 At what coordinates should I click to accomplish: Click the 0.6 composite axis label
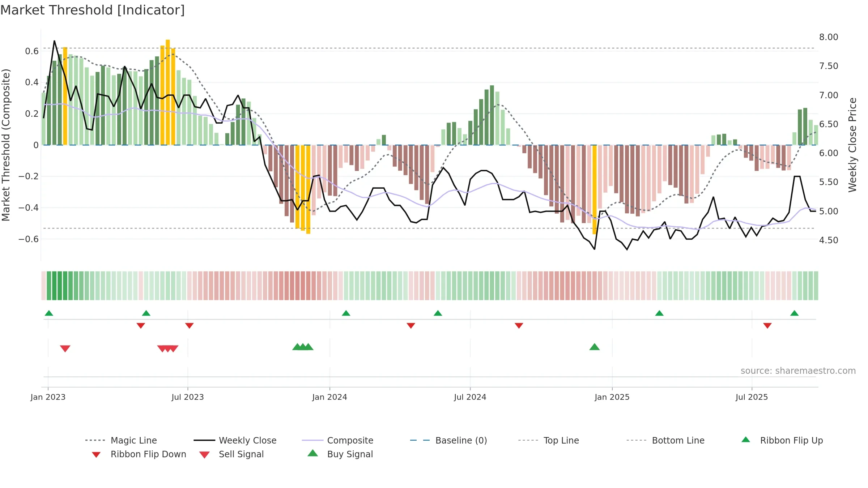[x=32, y=51]
